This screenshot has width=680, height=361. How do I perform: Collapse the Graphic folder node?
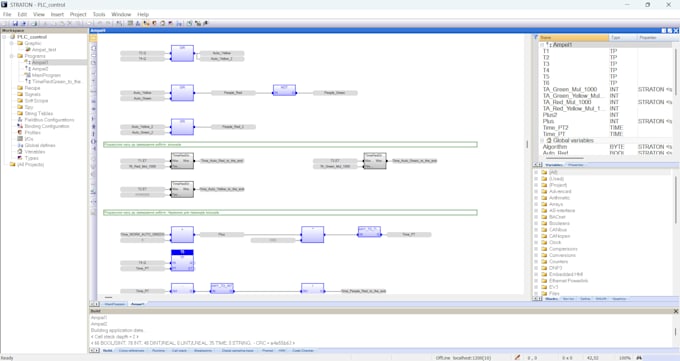pos(12,43)
